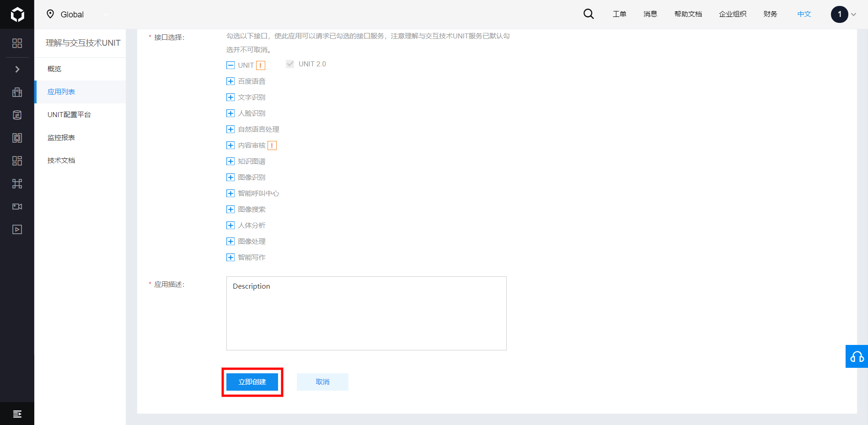Switch language via the 中文 link
This screenshot has width=868, height=425.
coord(804,14)
